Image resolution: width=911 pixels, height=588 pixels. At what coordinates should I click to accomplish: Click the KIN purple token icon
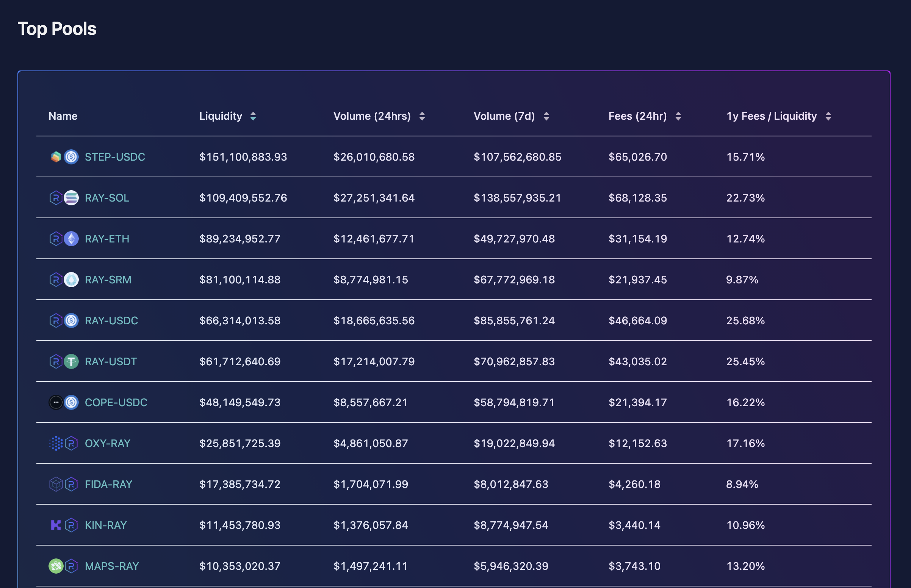[x=56, y=525]
